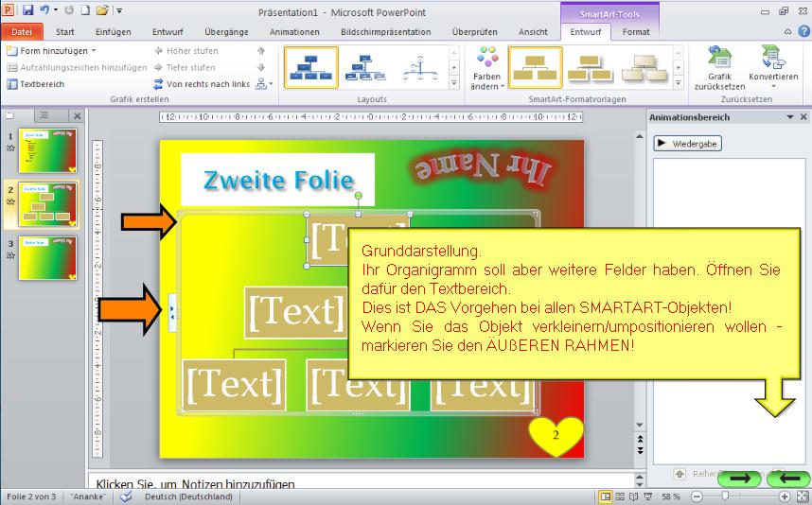
Task: Click the Save icon in quick access toolbar
Action: coord(27,10)
